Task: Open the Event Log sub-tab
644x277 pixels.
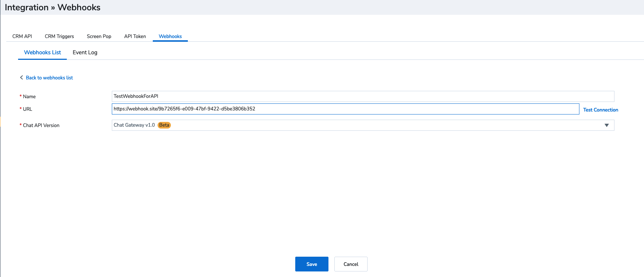Action: pyautogui.click(x=85, y=52)
